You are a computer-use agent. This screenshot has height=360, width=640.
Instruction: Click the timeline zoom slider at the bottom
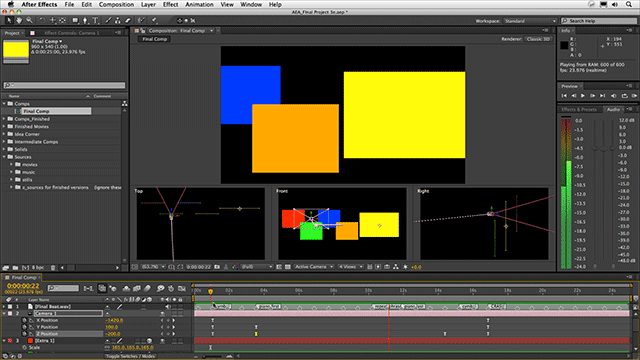pos(212,356)
